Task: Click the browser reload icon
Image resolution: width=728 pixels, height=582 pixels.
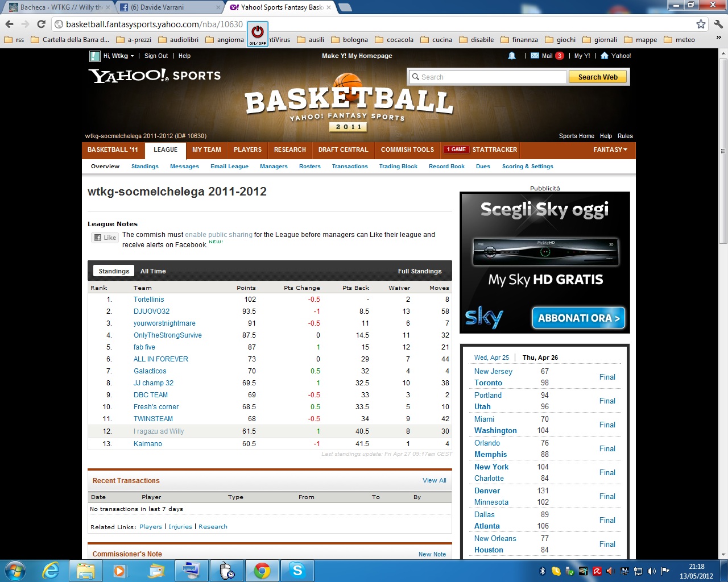Action: point(41,24)
